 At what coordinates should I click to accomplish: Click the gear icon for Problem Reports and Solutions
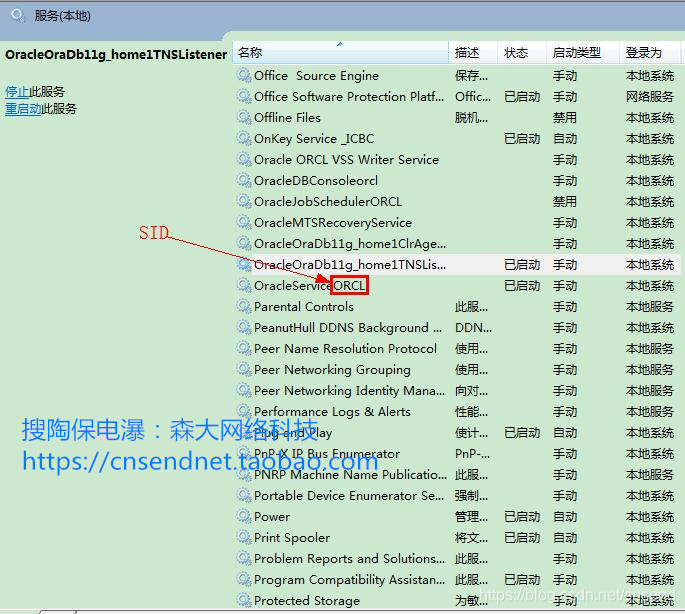(x=243, y=558)
